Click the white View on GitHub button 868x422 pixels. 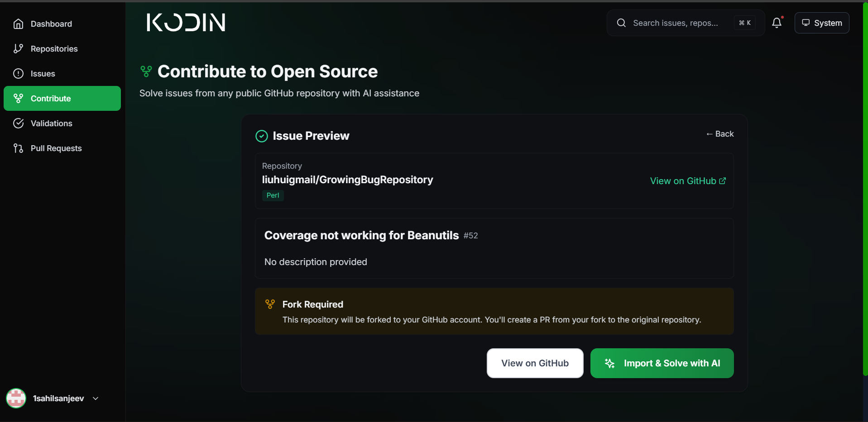click(535, 363)
